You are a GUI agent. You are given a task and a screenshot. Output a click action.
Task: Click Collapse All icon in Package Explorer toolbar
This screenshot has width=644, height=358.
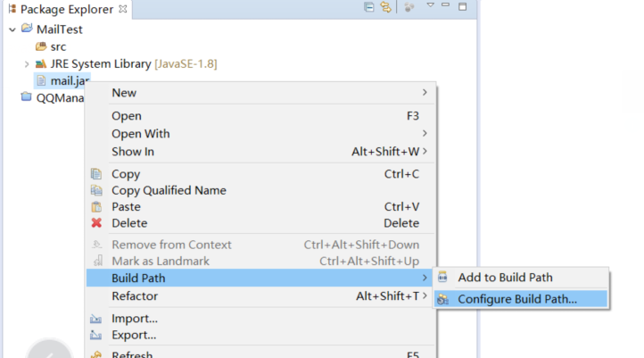[368, 7]
